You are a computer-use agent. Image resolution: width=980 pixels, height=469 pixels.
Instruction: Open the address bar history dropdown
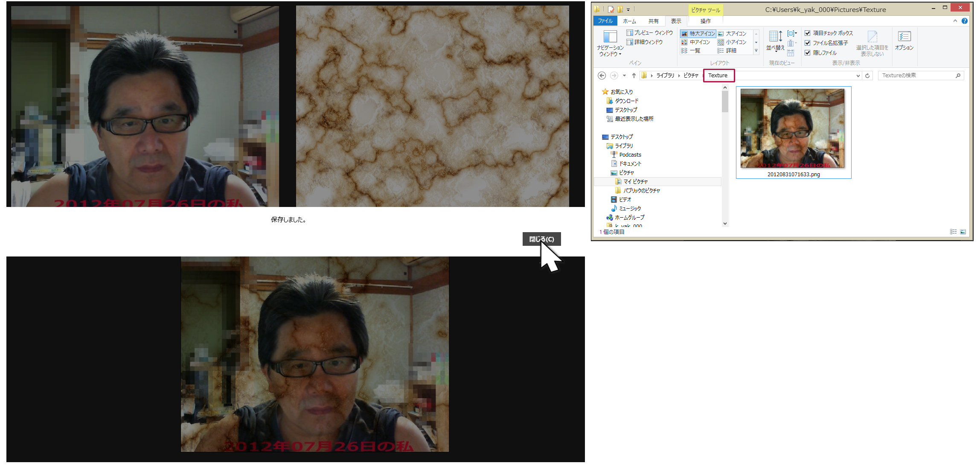[x=858, y=76]
